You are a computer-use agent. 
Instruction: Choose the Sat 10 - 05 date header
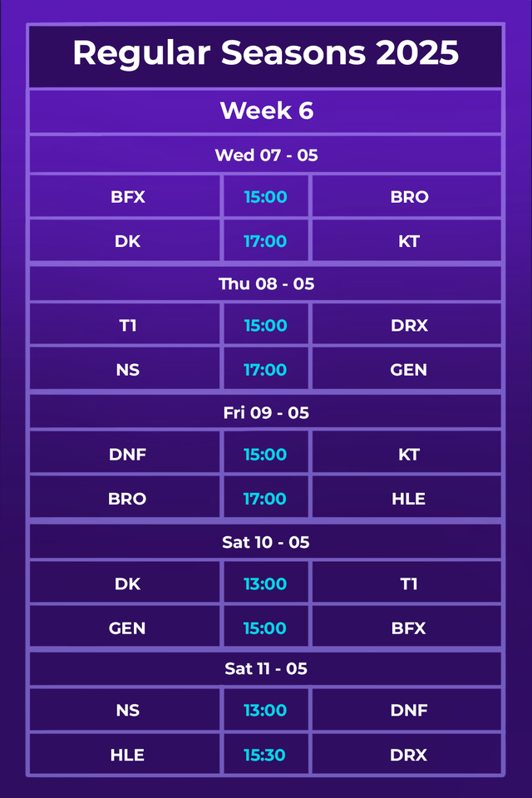coord(266,542)
